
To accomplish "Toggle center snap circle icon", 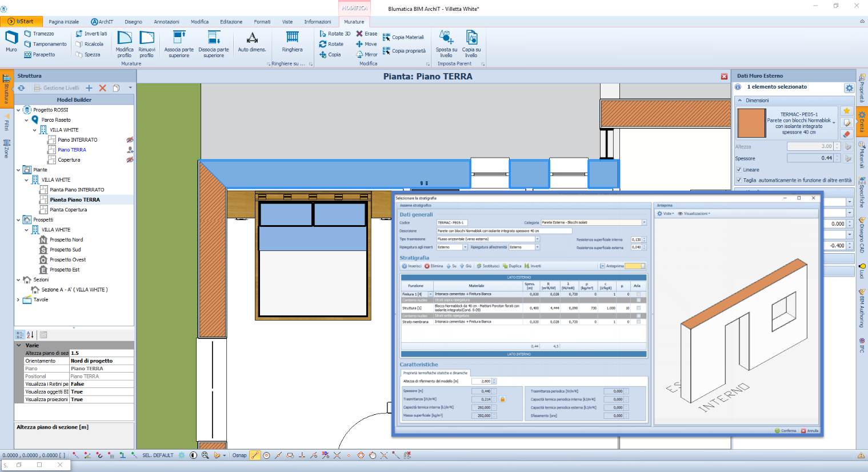I will [266, 455].
